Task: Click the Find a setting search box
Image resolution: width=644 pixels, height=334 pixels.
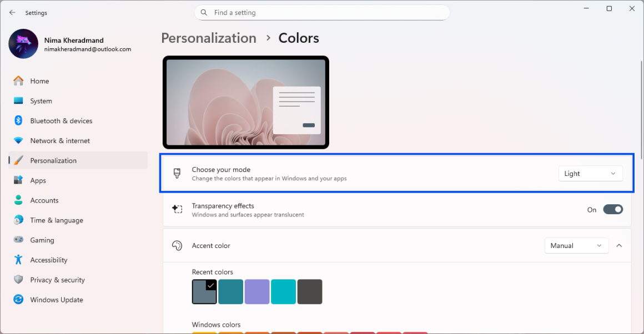Action: (x=322, y=13)
